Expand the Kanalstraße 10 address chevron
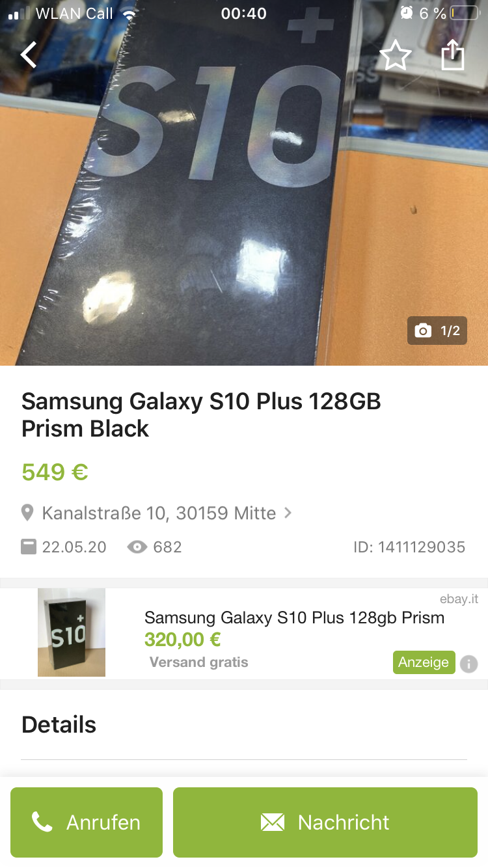The height and width of the screenshot is (868, 488). click(288, 513)
